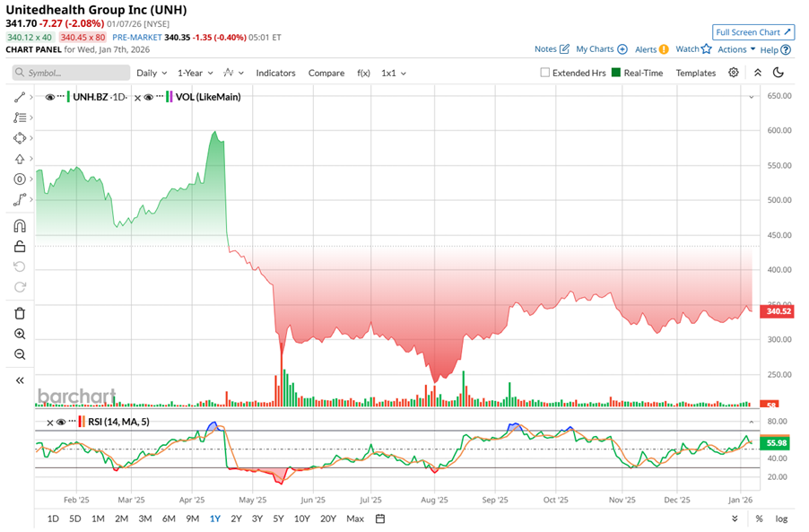Viewport: 809px width, 532px height.
Task: Choose the path measure tool
Action: tap(20, 200)
